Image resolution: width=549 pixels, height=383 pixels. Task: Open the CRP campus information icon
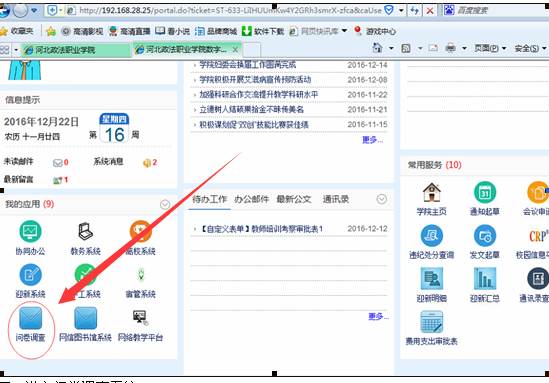click(538, 236)
